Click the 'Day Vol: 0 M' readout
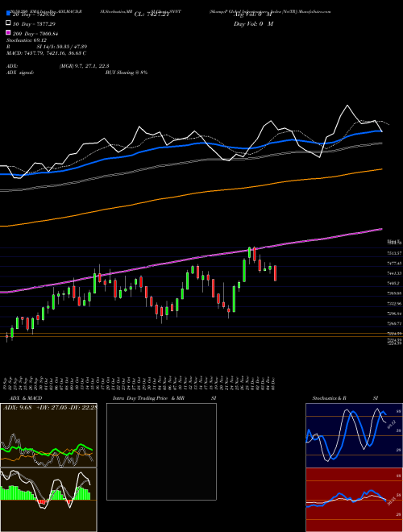403x532 pixels. 253,24
